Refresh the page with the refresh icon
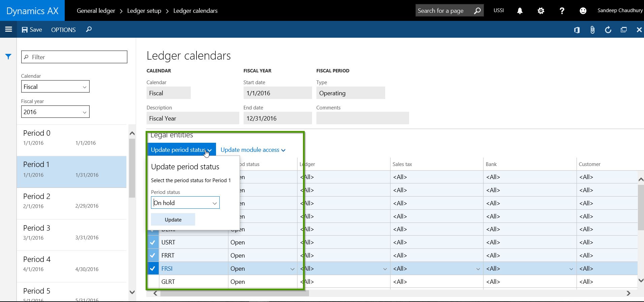 pyautogui.click(x=608, y=30)
